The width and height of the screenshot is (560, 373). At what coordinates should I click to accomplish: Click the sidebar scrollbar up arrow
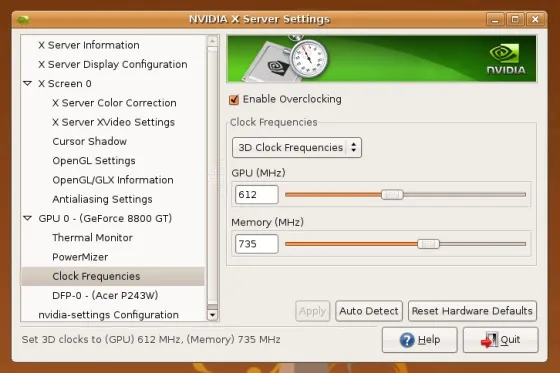click(212, 41)
